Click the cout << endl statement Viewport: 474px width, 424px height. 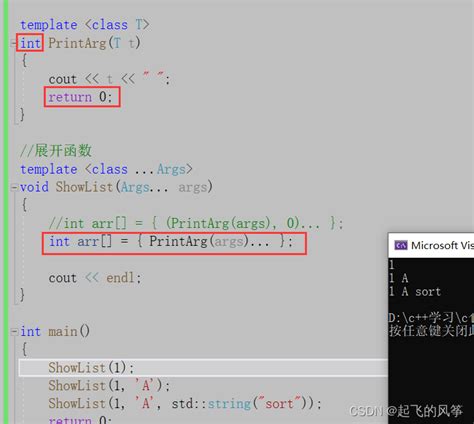[95, 278]
